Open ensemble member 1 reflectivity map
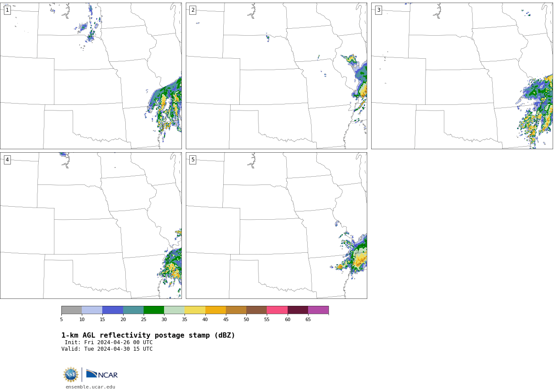This screenshot has width=557, height=392. click(x=91, y=76)
